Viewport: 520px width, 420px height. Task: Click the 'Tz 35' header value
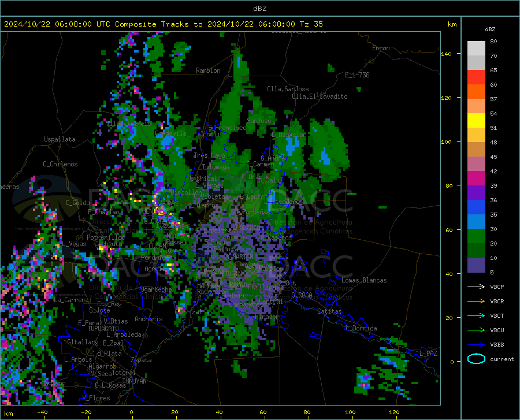point(311,24)
